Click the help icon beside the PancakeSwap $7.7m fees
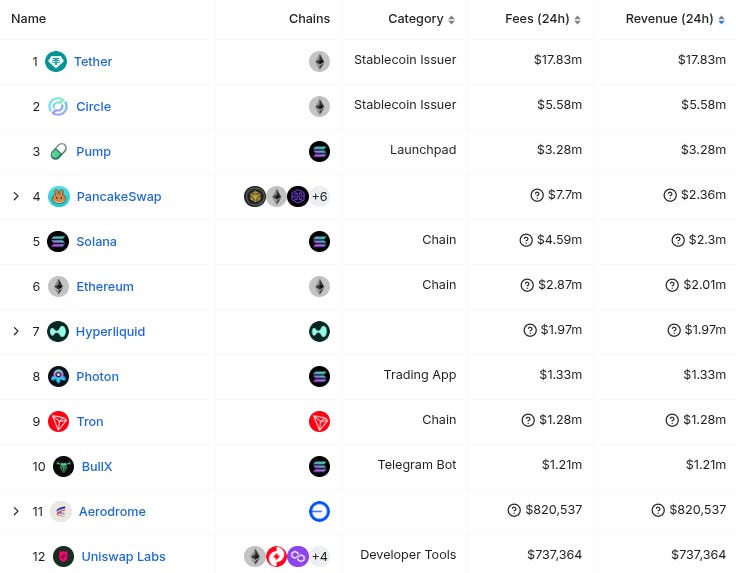736x573 pixels. pos(537,195)
